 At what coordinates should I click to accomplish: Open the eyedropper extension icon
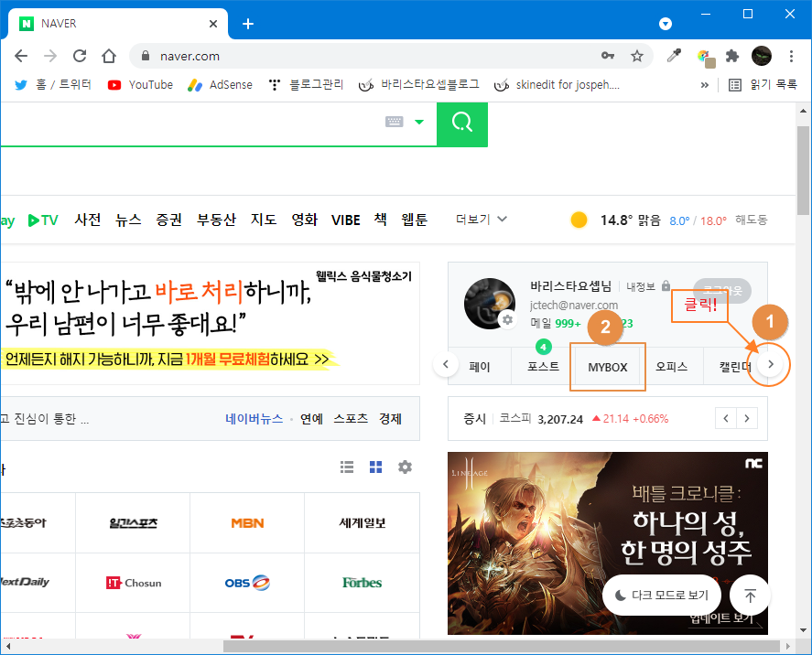click(674, 56)
